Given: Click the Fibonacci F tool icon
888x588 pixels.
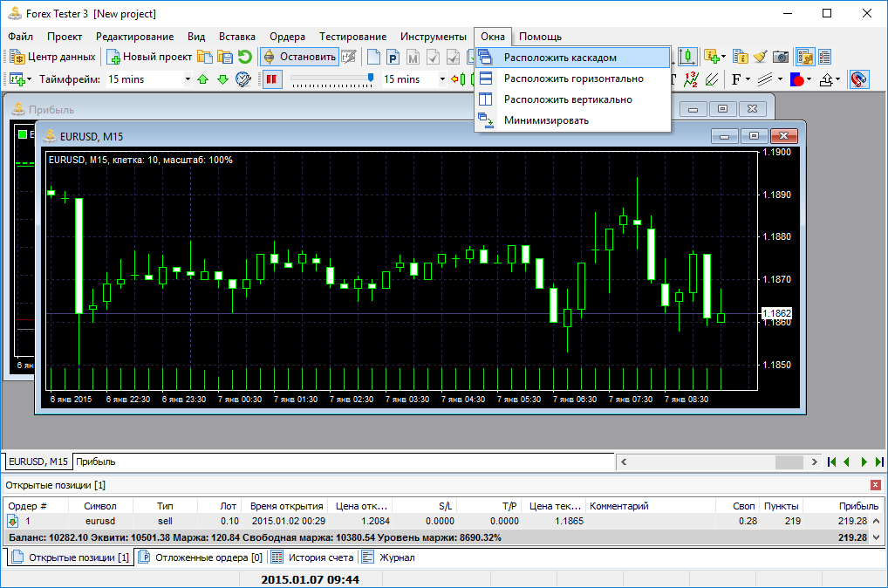Looking at the screenshot, I should tap(736, 79).
